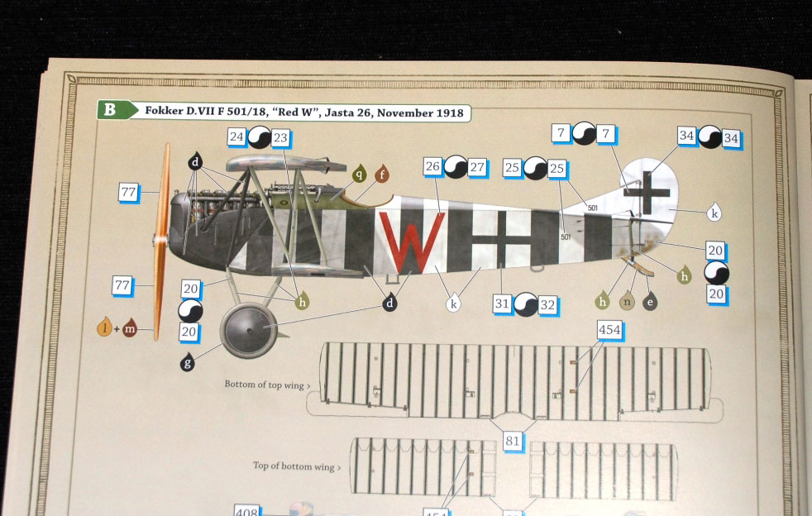Viewport: 812px width, 516px height.
Task: Click the Fokker D.VII title heading
Action: 303,112
